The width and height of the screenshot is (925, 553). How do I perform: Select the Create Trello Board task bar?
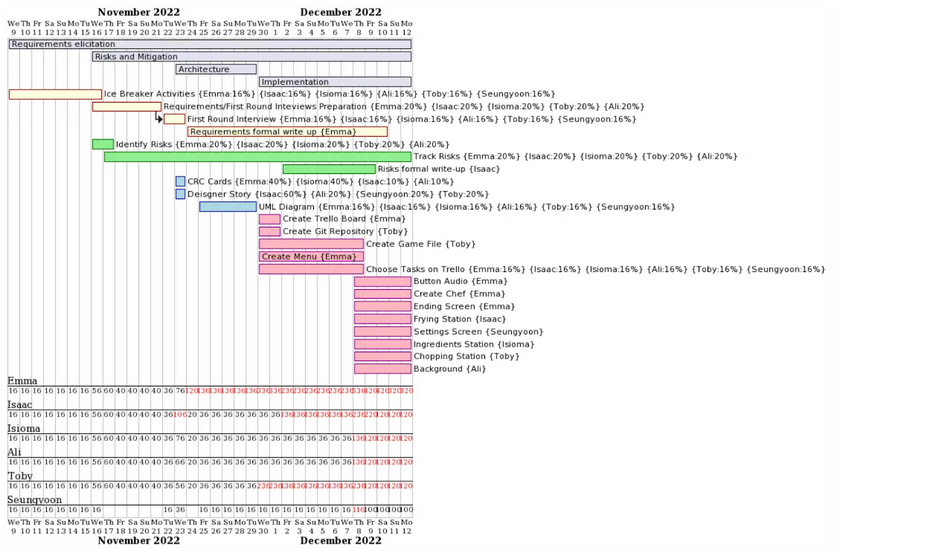click(x=270, y=219)
